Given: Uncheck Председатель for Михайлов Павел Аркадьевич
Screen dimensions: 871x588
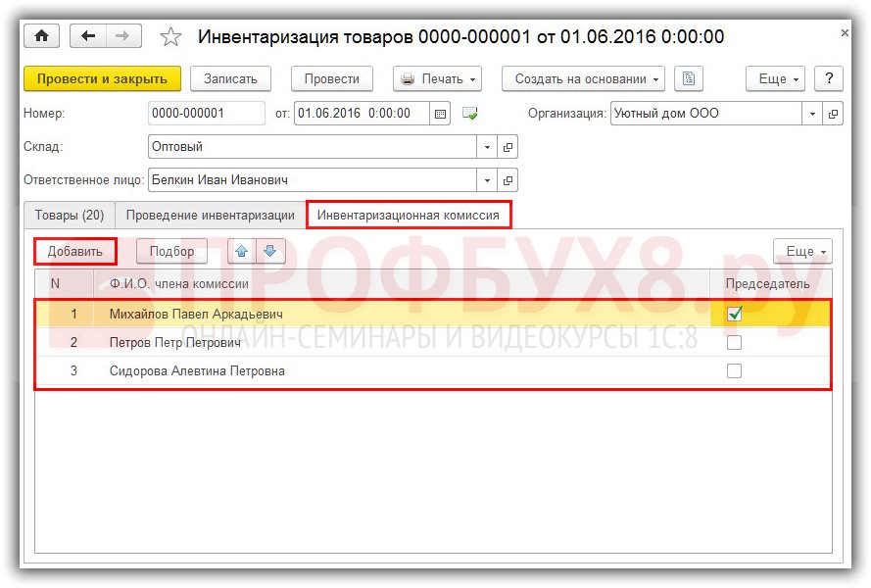Looking at the screenshot, I should (x=734, y=315).
